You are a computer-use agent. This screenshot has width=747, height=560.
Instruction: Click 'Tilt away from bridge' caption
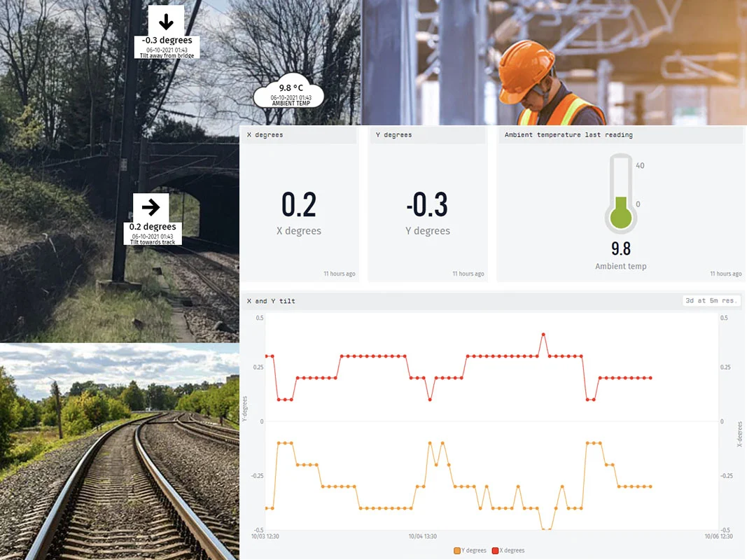(x=167, y=56)
